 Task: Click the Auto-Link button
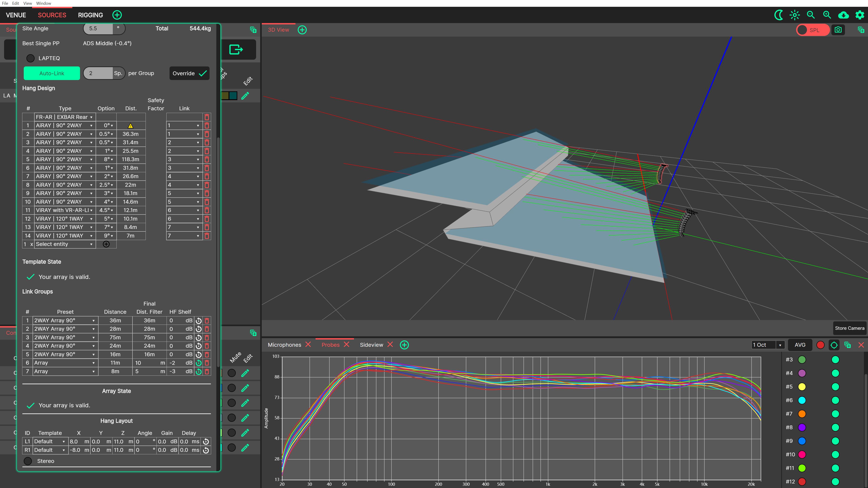pyautogui.click(x=52, y=73)
